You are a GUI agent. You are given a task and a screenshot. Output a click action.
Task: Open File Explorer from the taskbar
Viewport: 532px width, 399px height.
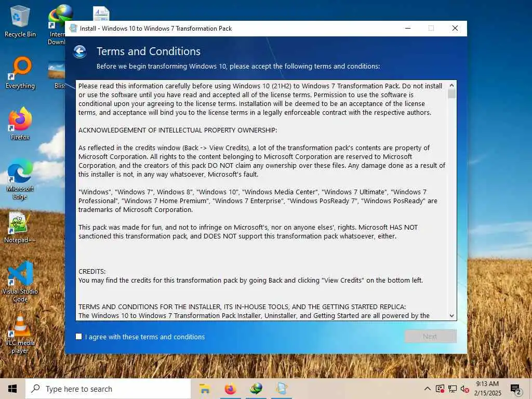[x=205, y=389]
